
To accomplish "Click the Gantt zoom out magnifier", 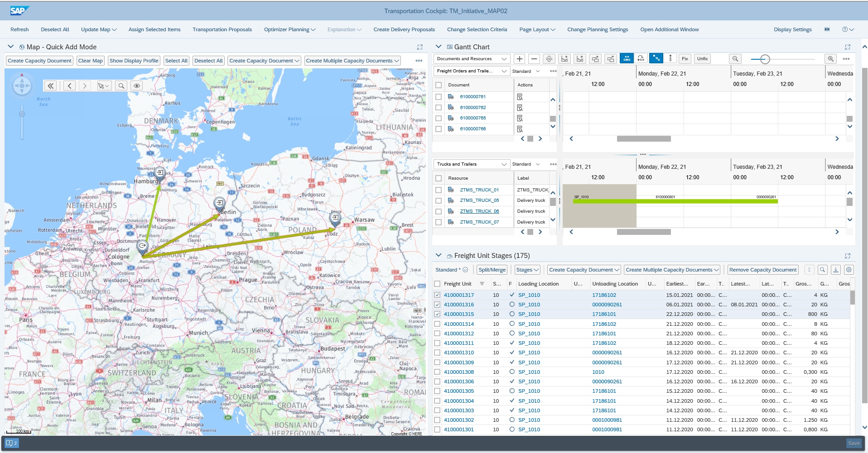I will (x=735, y=59).
